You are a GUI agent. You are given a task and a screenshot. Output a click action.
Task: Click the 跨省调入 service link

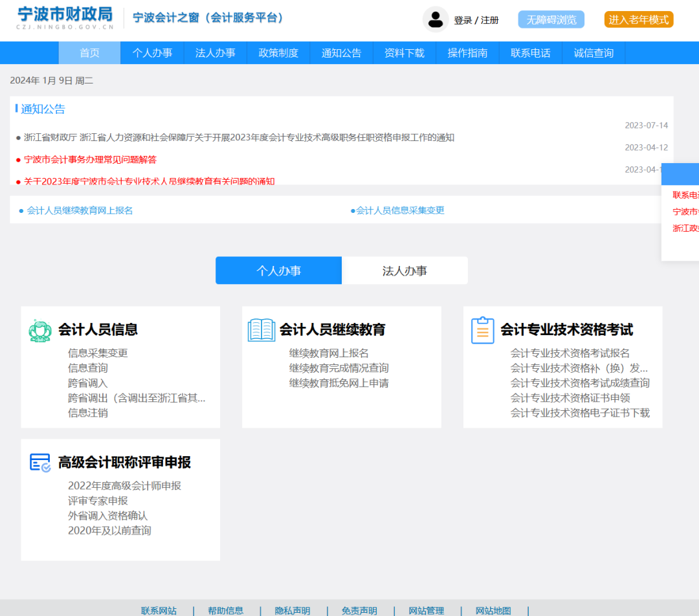coord(87,382)
